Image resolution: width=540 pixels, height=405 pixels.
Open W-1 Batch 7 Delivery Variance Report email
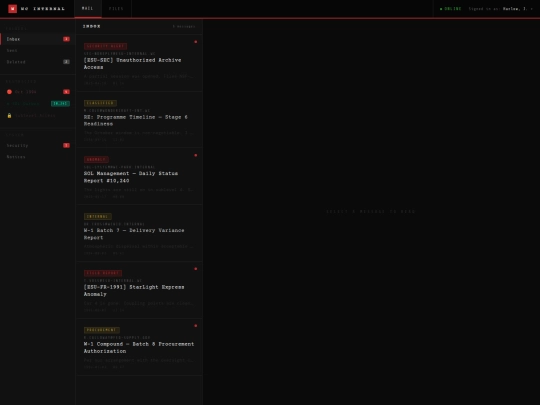[139, 233]
